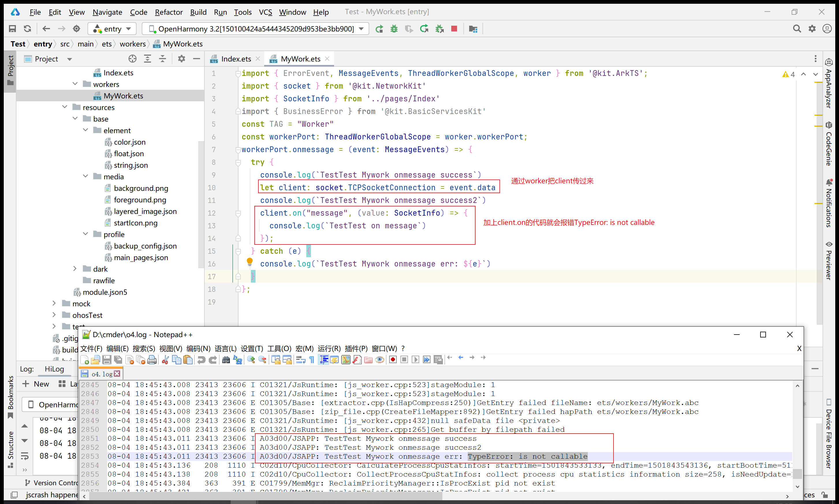Hide the Project panel with minus icon

197,59
